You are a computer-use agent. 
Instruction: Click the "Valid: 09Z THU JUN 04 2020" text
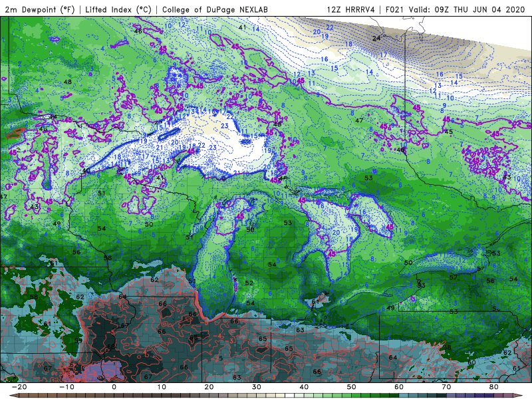467,9
